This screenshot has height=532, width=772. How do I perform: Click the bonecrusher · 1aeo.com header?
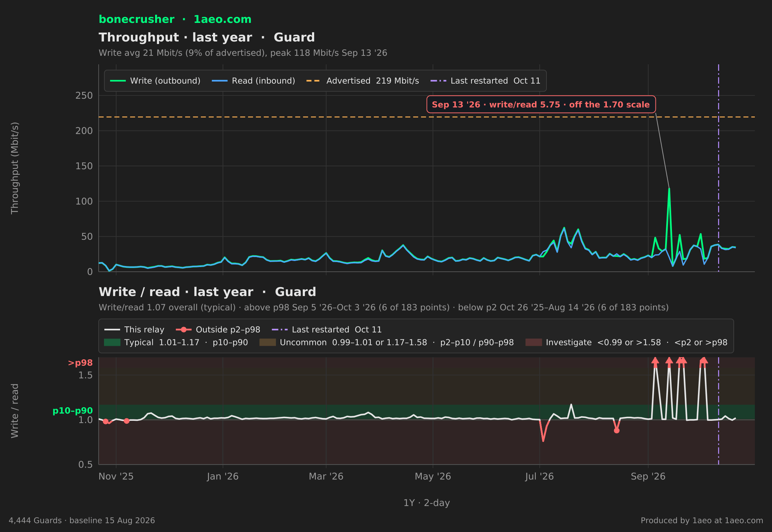[175, 19]
